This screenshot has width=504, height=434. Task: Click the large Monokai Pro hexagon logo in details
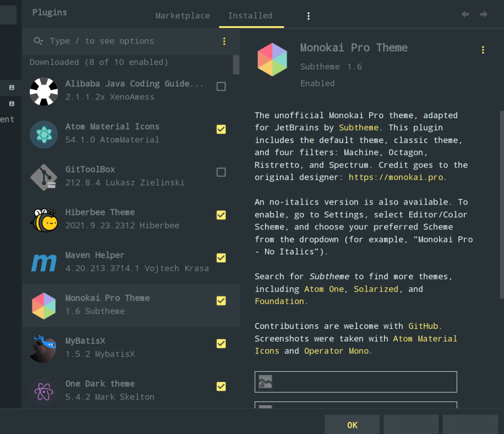(272, 59)
